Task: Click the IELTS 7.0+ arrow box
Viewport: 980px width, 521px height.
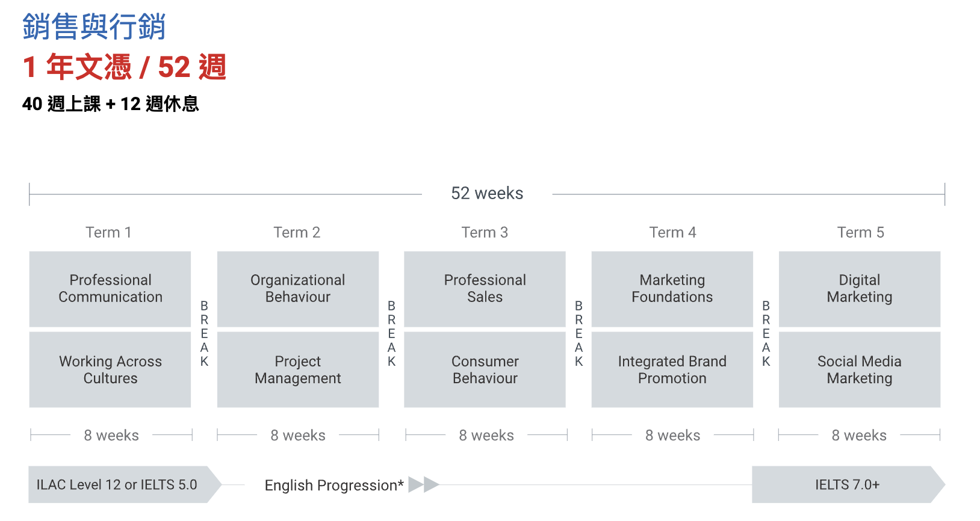Action: coord(847,484)
